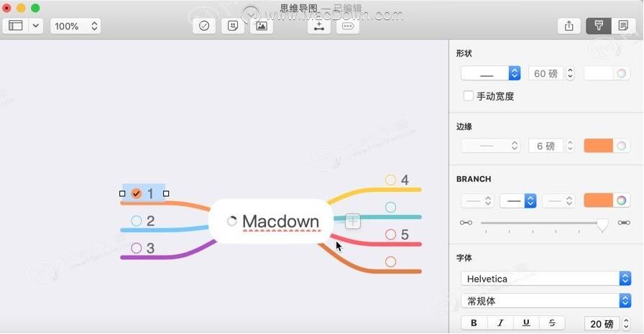Toggle the sidebar view button
Screen dimensions: 644x334
click(x=16, y=26)
